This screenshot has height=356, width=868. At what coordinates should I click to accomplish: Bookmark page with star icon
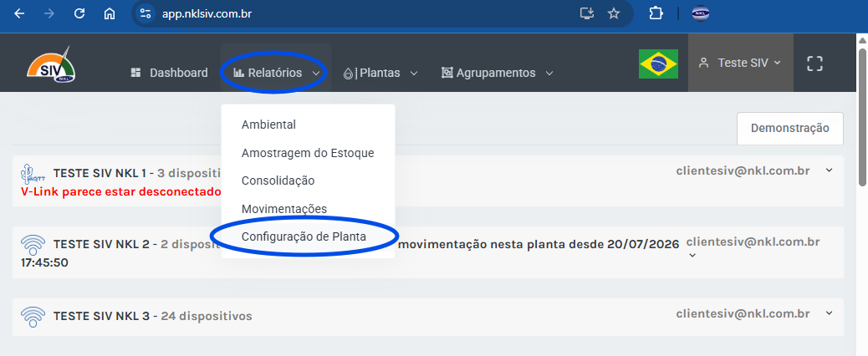coord(613,14)
